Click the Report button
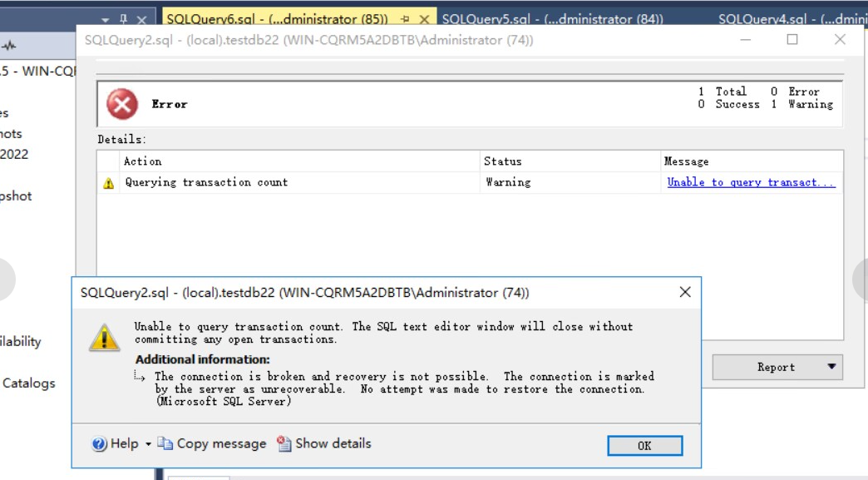868x480 pixels. click(777, 367)
